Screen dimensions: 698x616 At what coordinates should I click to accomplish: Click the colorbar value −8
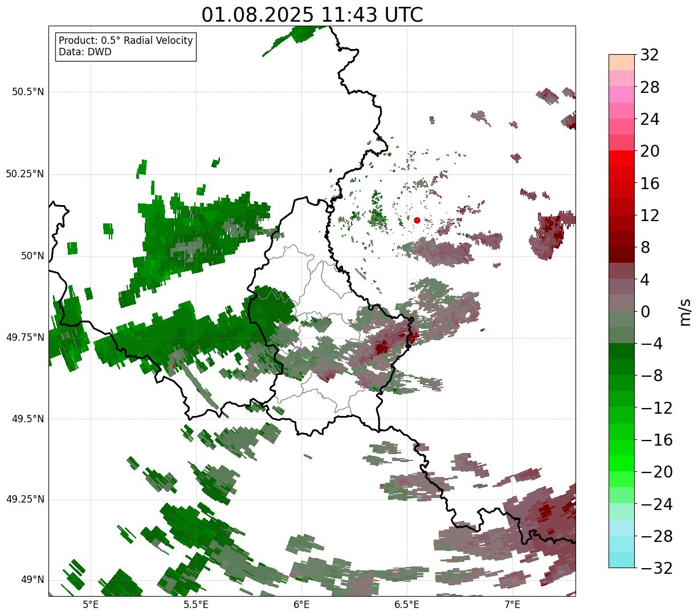pos(652,376)
